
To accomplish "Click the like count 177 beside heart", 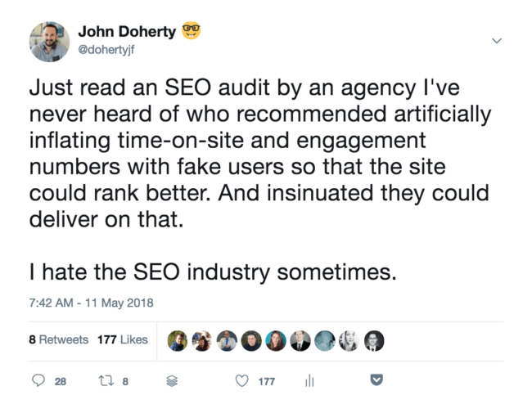I will point(266,382).
